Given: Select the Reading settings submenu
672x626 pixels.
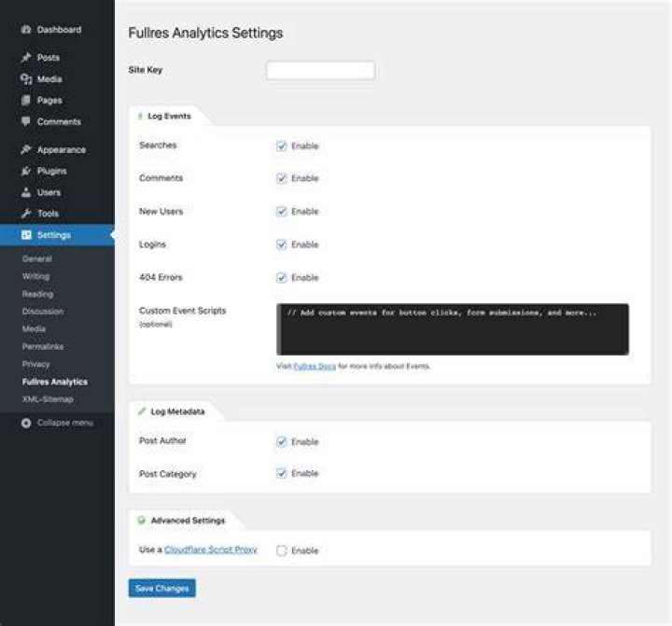Looking at the screenshot, I should coord(37,294).
